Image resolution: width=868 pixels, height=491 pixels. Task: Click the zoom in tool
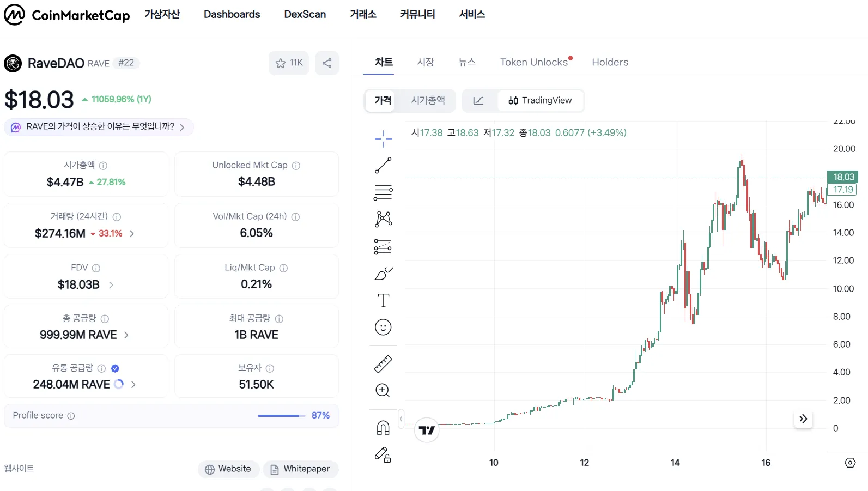(383, 390)
